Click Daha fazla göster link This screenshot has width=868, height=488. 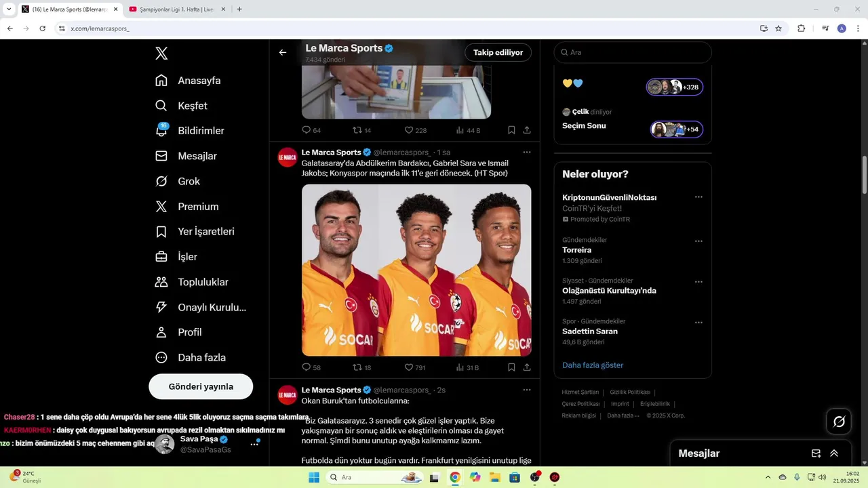pyautogui.click(x=593, y=365)
